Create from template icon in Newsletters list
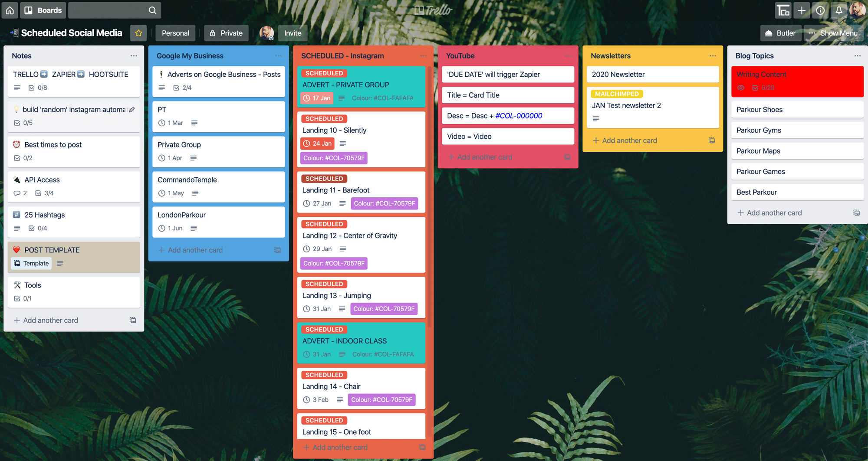Viewport: 868px width, 461px height. (712, 141)
